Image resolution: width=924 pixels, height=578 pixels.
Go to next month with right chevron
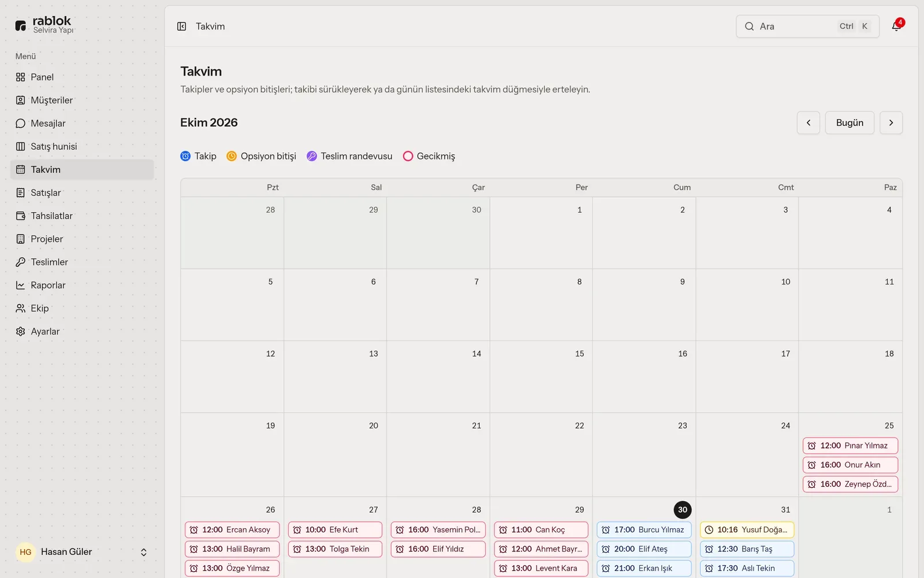pos(891,123)
